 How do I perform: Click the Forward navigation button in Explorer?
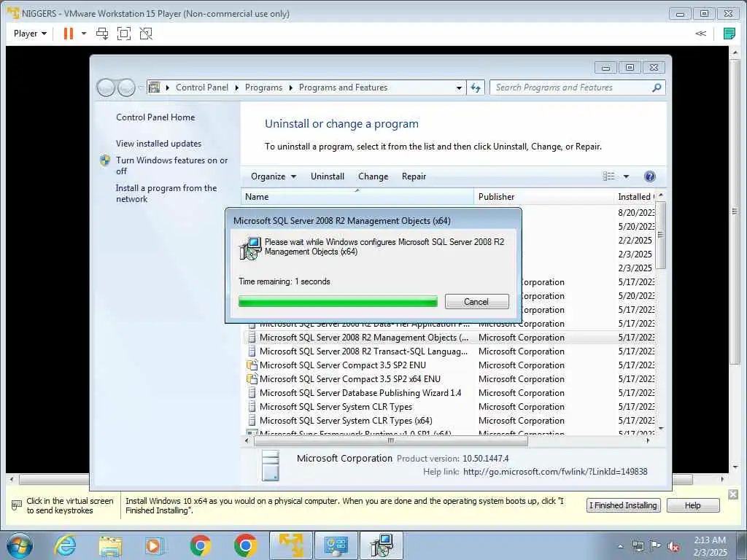126,87
